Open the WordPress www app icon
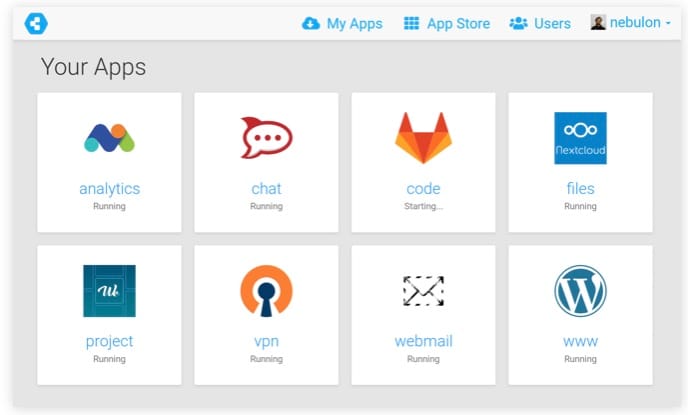688x415 pixels. 580,290
